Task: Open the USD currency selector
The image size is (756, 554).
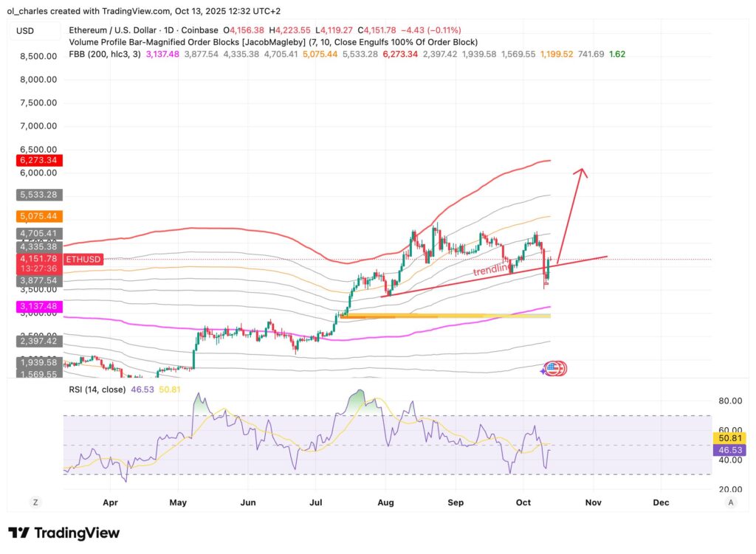Action: (34, 31)
